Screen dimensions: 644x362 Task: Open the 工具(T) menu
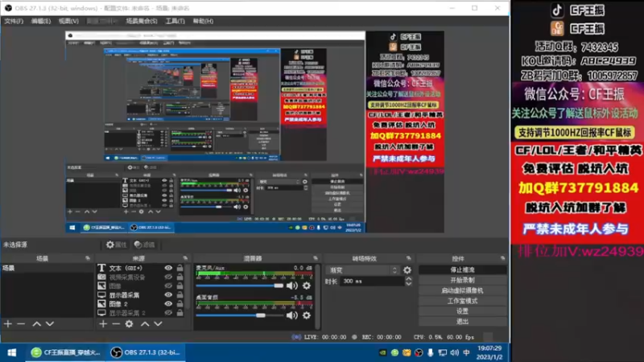175,21
